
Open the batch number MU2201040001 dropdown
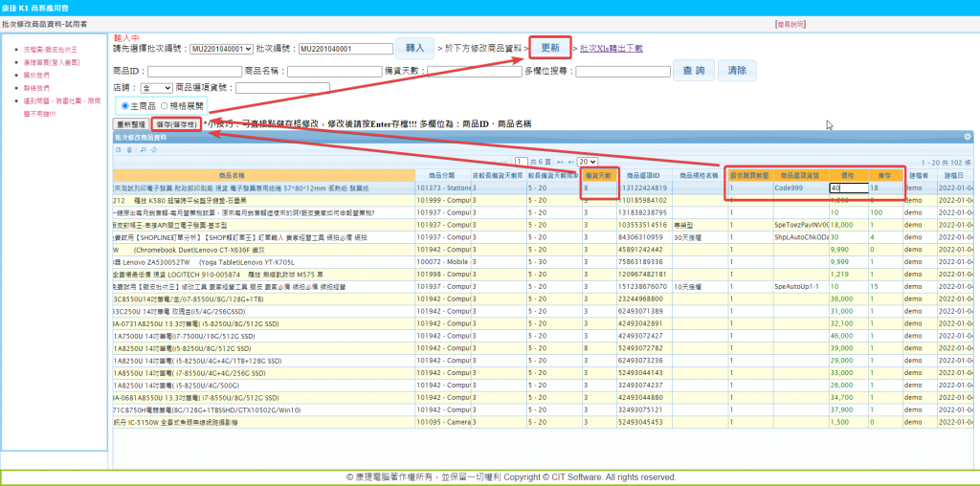click(x=221, y=48)
